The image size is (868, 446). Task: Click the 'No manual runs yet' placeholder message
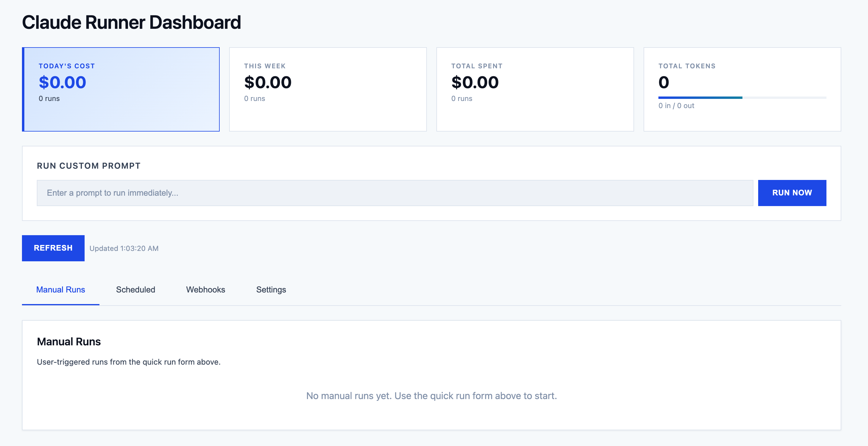(432, 396)
